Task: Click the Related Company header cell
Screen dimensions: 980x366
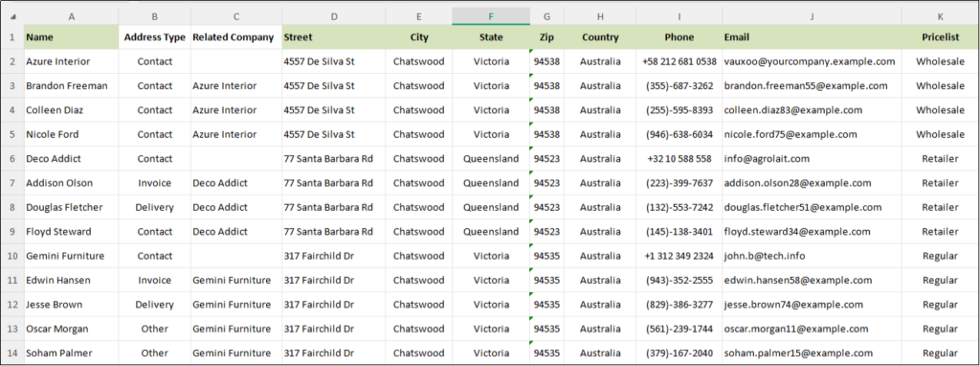Action: point(236,37)
